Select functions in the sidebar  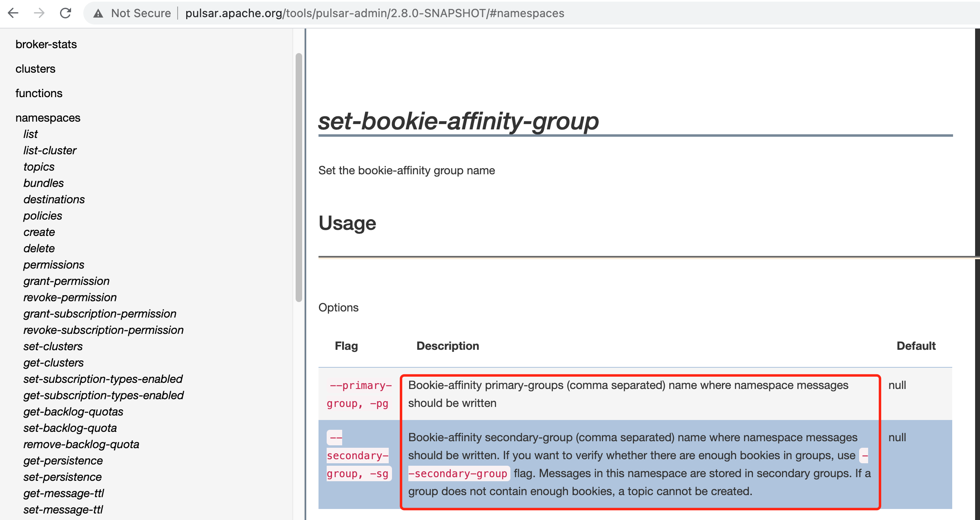click(39, 93)
